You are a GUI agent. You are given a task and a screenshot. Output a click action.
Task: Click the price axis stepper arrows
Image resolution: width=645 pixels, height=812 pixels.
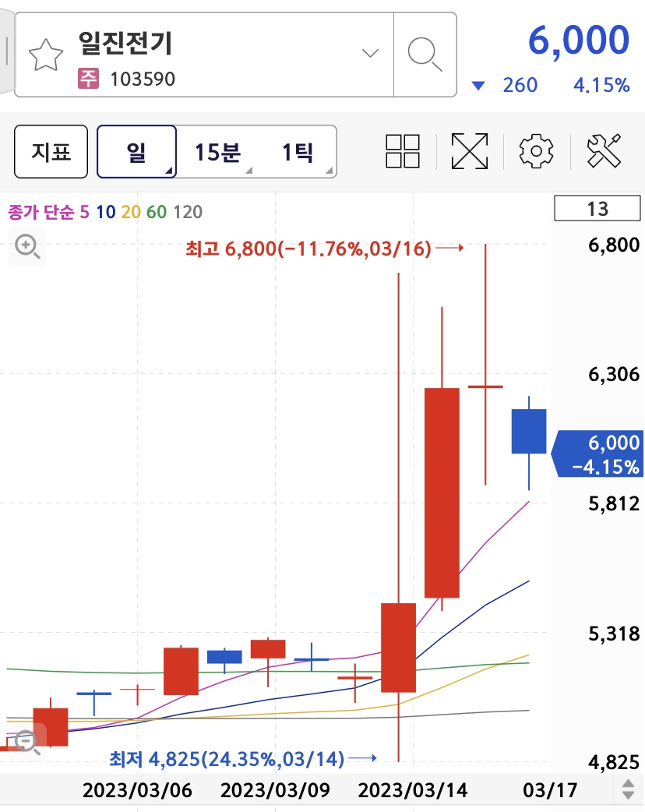tap(627, 789)
